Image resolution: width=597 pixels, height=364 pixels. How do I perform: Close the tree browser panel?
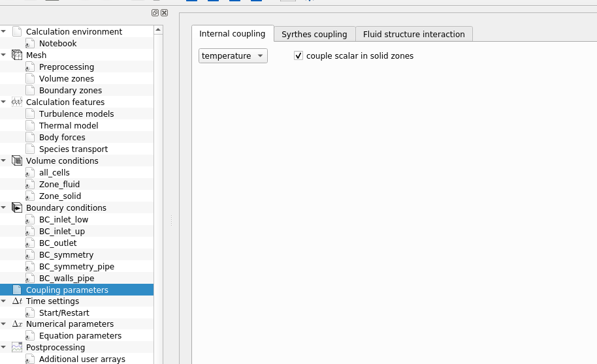pyautogui.click(x=164, y=12)
